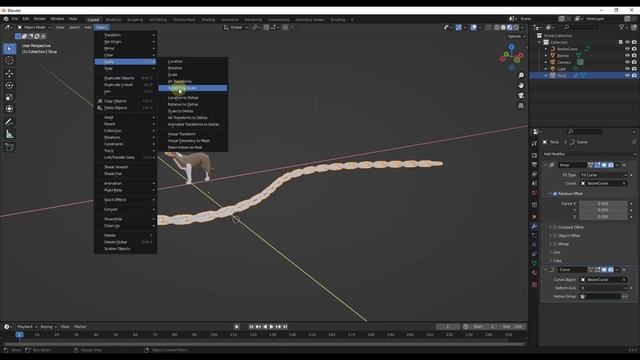Viewport: 640px width, 360px height.
Task: Enable Constant Offset checkbox
Action: (555, 227)
